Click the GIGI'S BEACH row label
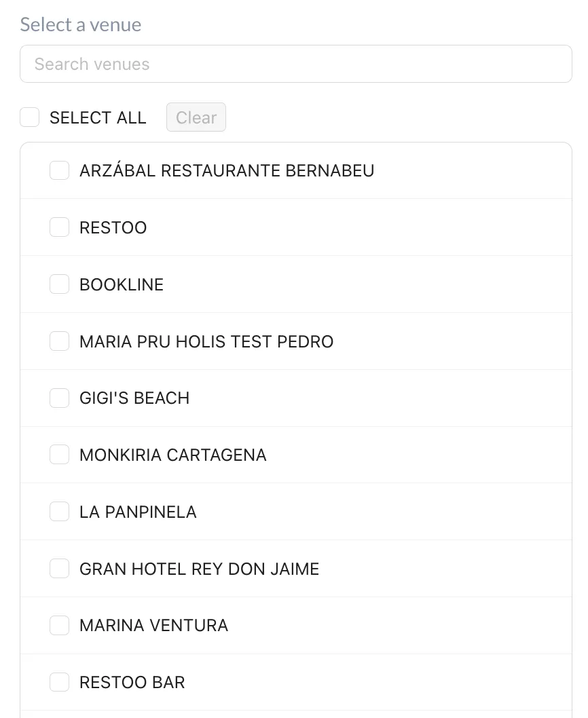 point(134,398)
